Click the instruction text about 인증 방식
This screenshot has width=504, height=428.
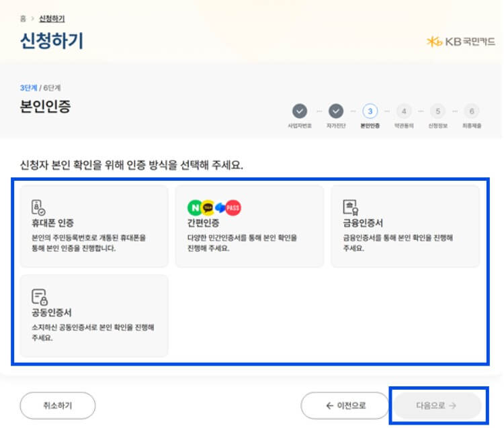point(132,165)
